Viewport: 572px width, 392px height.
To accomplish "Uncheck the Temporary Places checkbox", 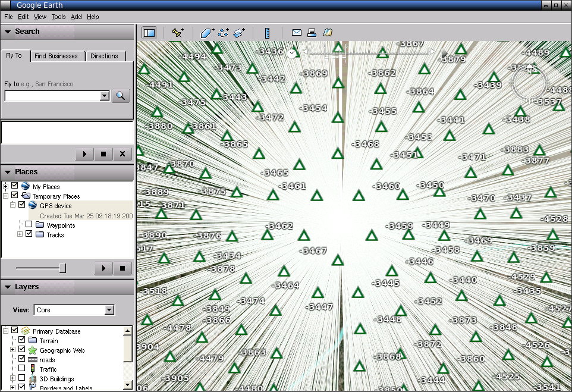I will pos(15,195).
